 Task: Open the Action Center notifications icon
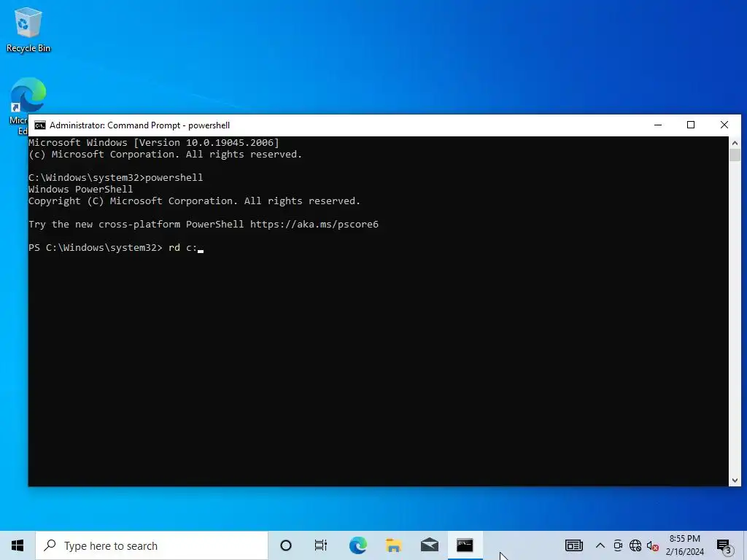[x=724, y=546]
